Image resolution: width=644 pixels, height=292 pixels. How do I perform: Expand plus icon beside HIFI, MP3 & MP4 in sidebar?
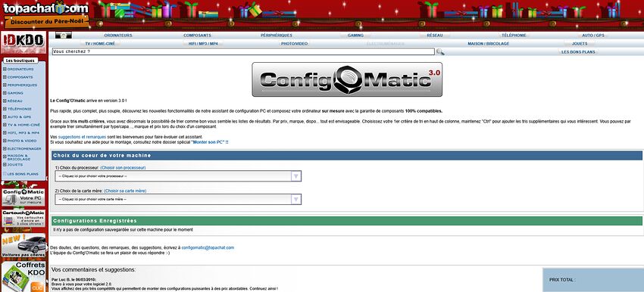(x=5, y=133)
